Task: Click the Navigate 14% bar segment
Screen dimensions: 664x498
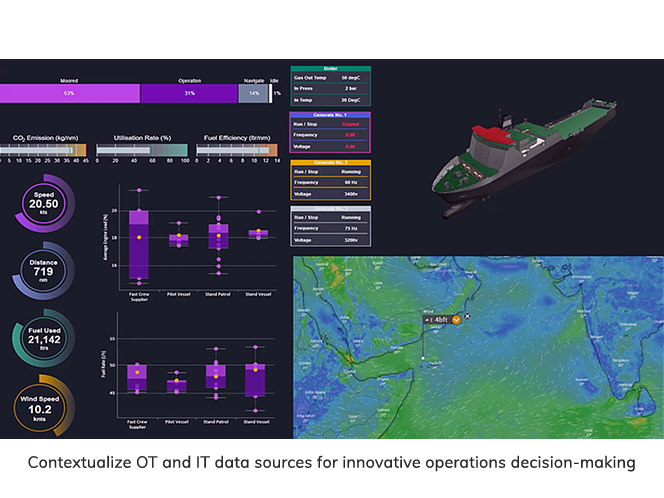Action: pos(253,93)
